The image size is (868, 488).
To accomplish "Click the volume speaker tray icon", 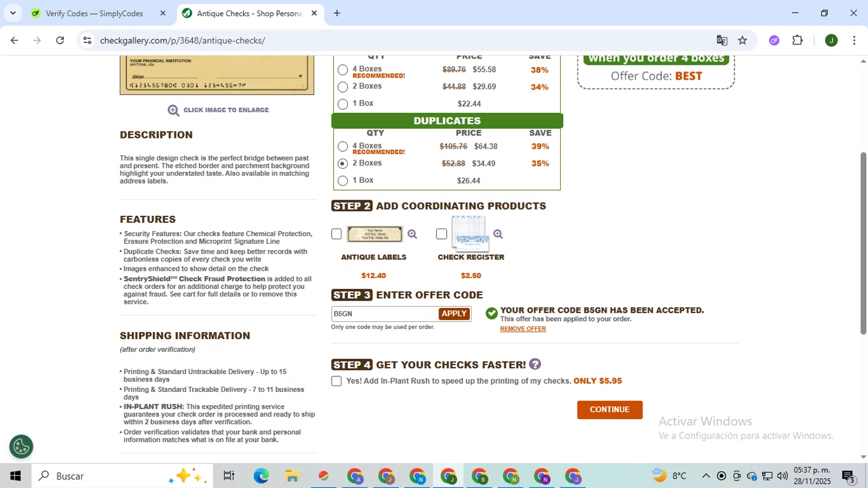I will 782,476.
